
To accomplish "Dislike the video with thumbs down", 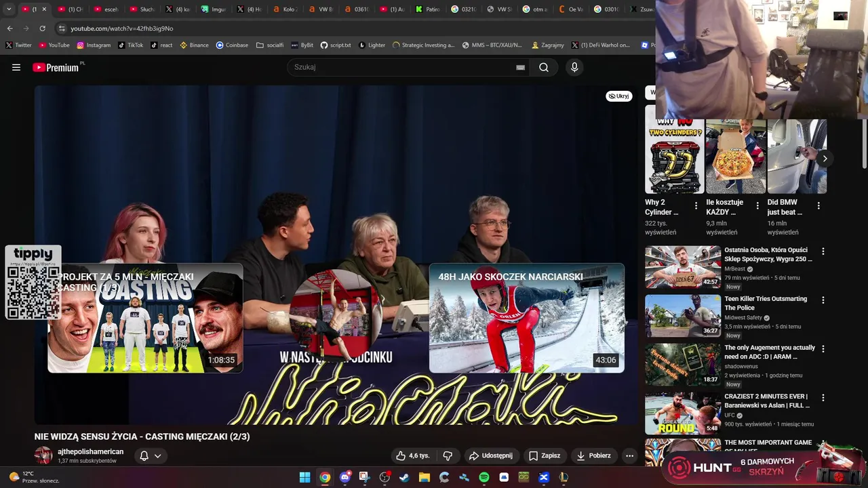I will coord(448,455).
